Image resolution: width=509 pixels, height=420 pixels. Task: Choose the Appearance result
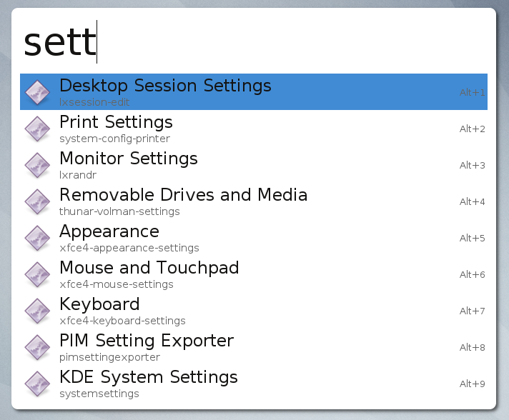coord(109,231)
